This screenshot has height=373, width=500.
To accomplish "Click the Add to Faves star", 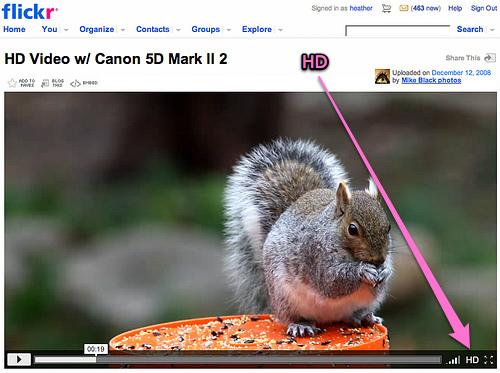I will [12, 83].
